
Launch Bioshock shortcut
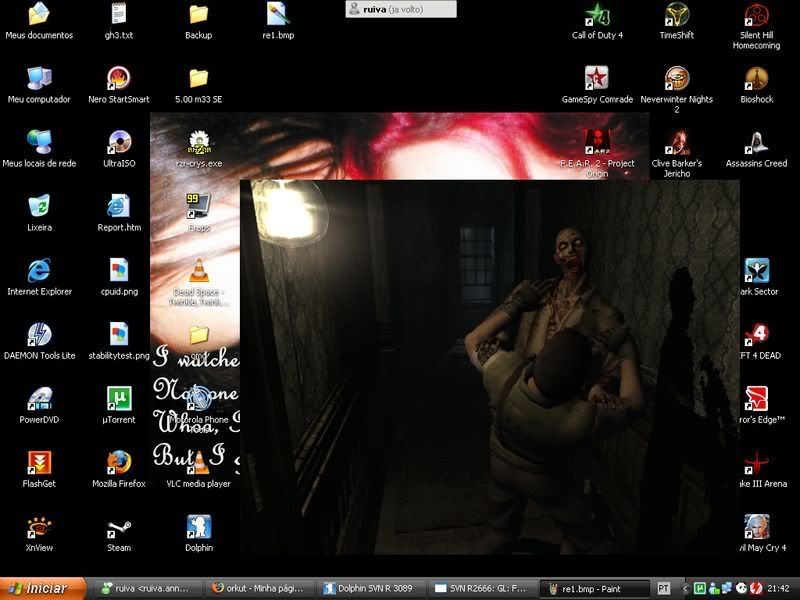coord(757,78)
